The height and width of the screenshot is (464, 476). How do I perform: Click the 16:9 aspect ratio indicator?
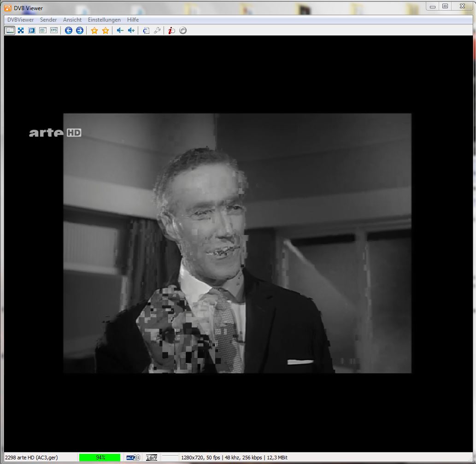(x=152, y=458)
